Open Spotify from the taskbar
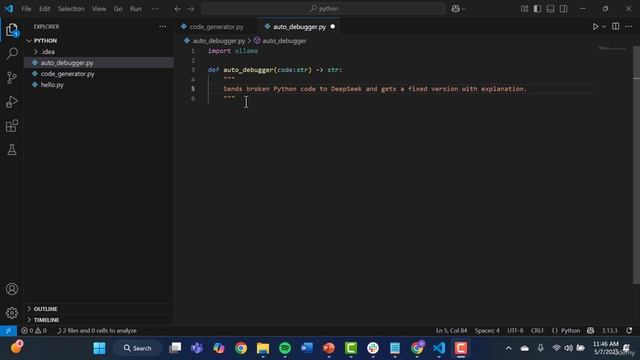 (285, 348)
